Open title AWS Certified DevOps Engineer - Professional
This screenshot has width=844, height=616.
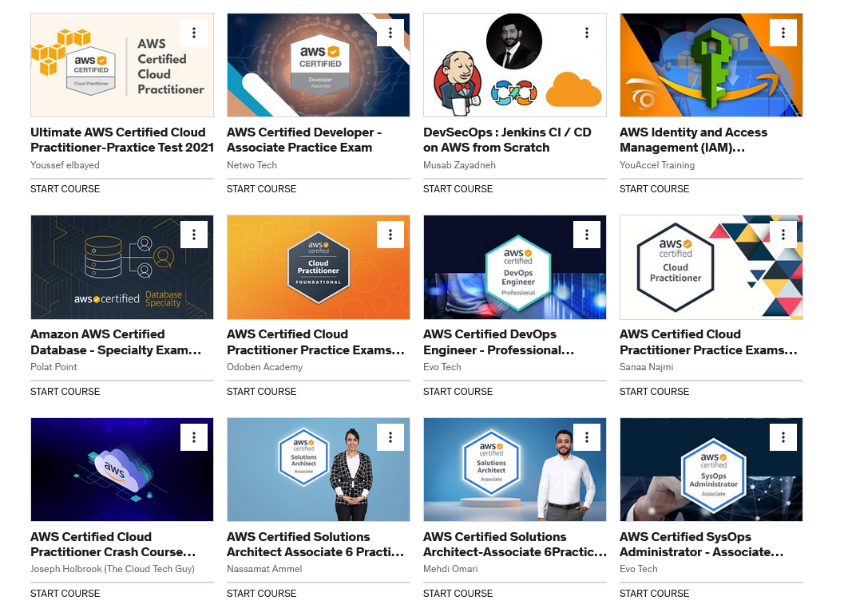click(x=498, y=342)
